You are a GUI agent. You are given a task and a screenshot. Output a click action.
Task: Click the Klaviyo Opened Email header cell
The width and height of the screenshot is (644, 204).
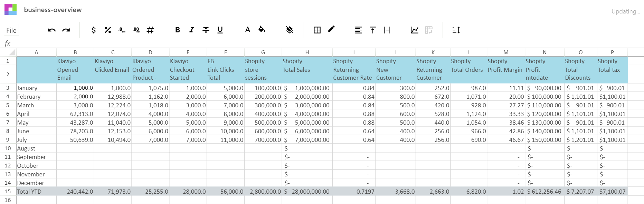75,69
